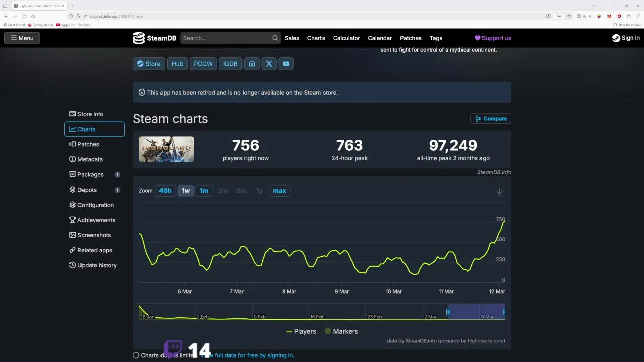This screenshot has width=644, height=362.
Task: Open the Hub link button
Action: [x=177, y=64]
